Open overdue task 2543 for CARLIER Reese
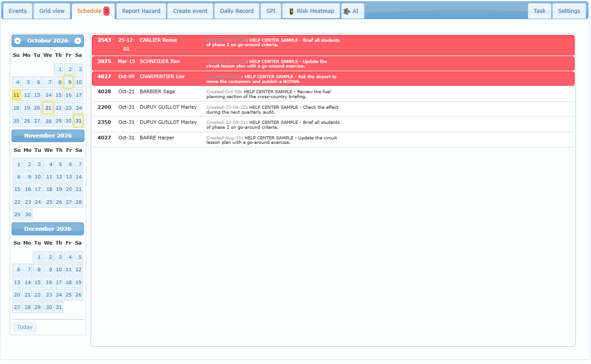The image size is (591, 364). 333,45
